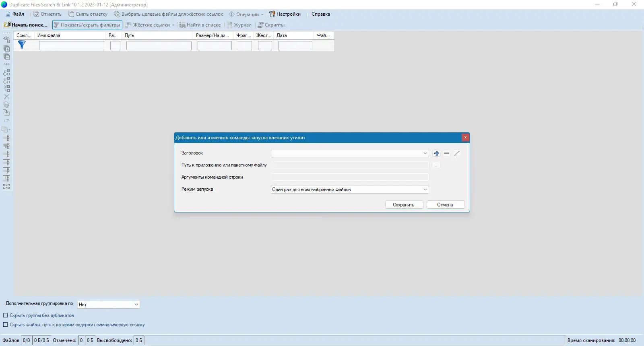
Task: Click the stacked pages minus icon in sidebar
Action: coord(6,56)
